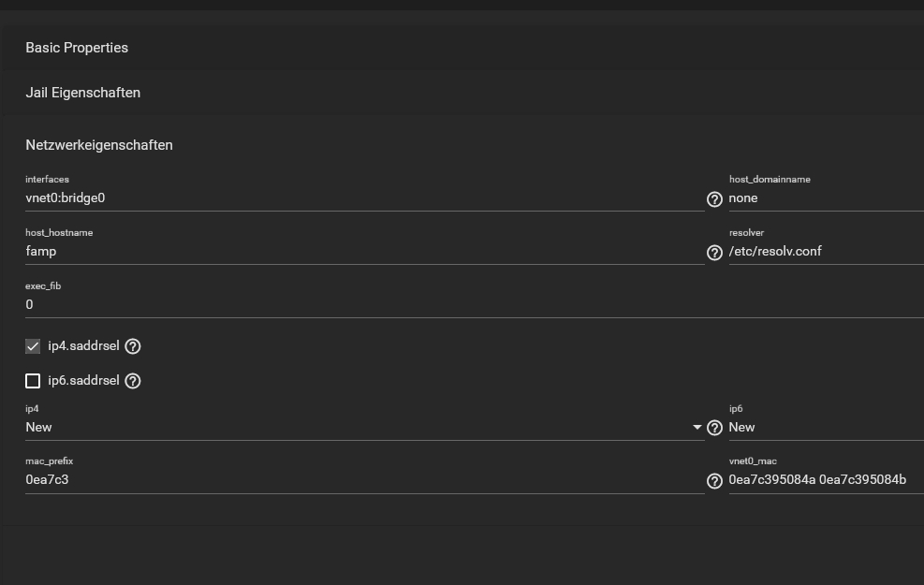Edit the interfaces field vnet0:bridge0
Image resolution: width=924 pixels, height=585 pixels.
click(x=365, y=198)
